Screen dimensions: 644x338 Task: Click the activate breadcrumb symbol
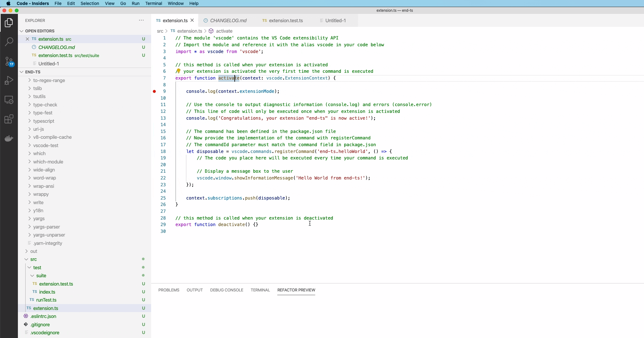(224, 31)
